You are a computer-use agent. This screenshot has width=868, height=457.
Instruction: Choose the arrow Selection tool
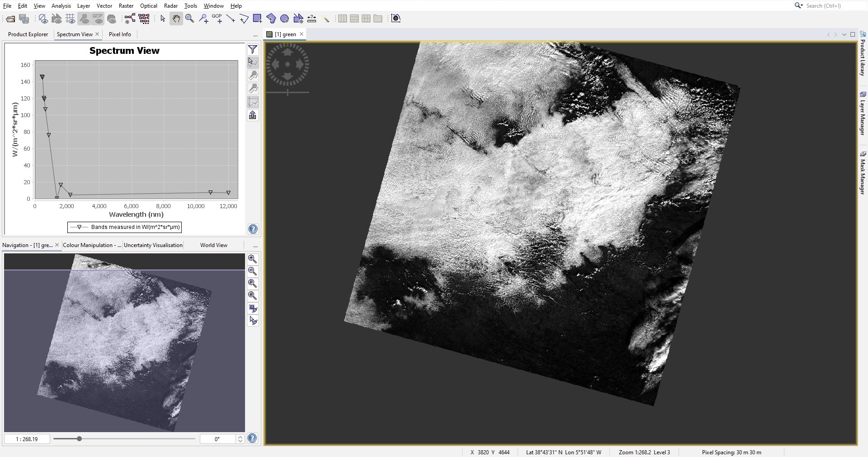pos(163,19)
